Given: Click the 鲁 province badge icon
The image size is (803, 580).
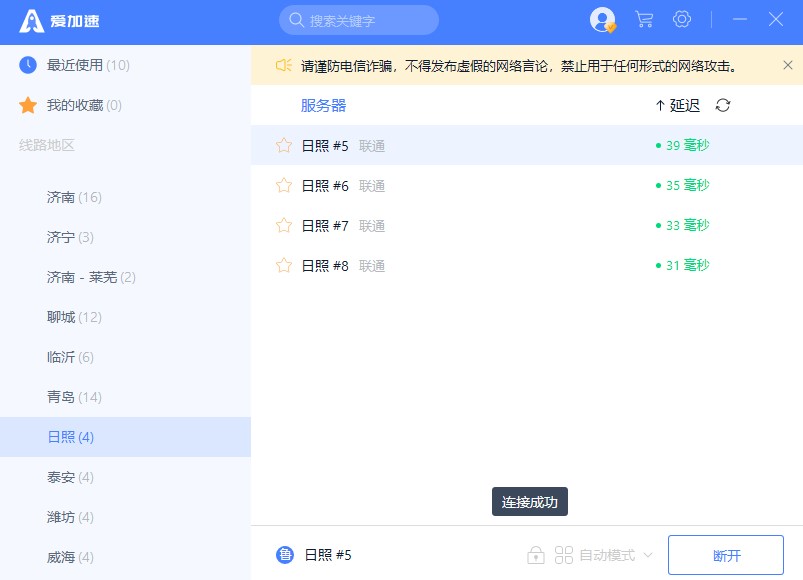Looking at the screenshot, I should [285, 555].
